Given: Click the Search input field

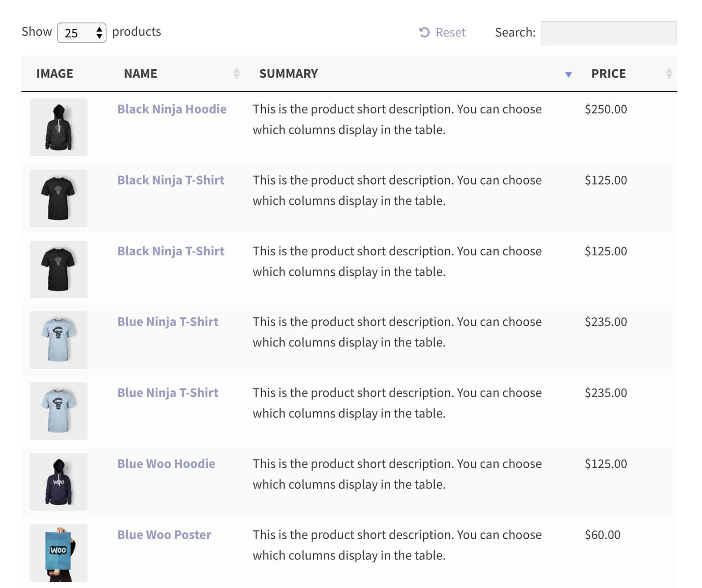Looking at the screenshot, I should click(x=609, y=33).
